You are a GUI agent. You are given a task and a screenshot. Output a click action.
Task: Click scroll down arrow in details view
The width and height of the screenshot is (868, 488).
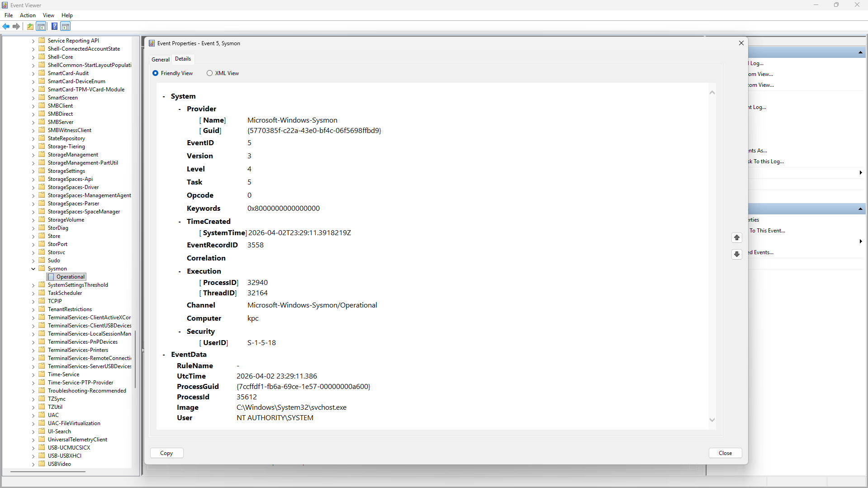click(x=712, y=420)
